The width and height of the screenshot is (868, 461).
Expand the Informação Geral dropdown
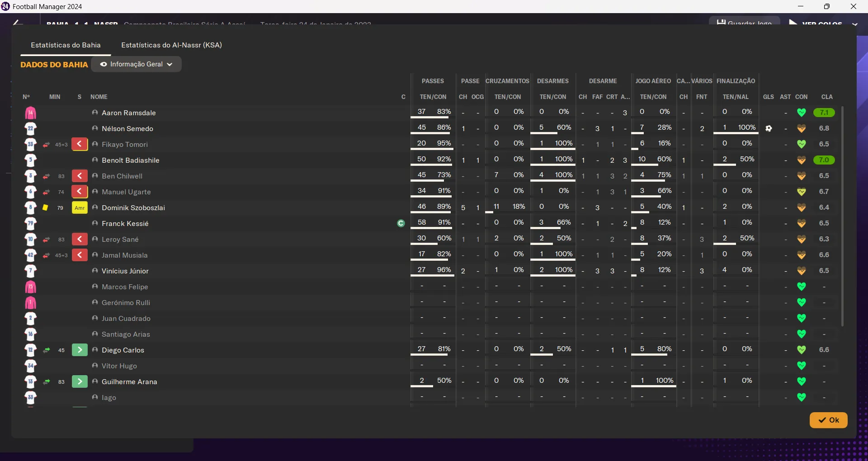pyautogui.click(x=137, y=64)
